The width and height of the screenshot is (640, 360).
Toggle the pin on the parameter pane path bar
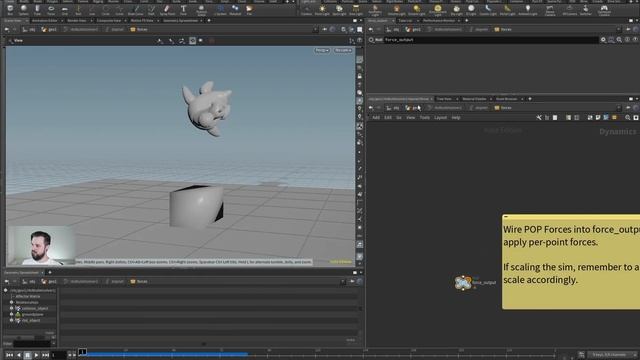pos(628,29)
